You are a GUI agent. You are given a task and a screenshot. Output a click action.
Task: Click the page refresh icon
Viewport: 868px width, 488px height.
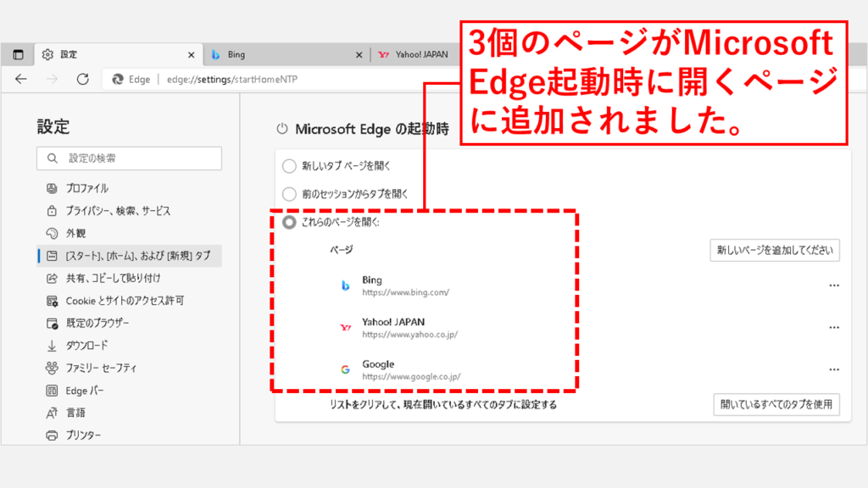(x=82, y=79)
